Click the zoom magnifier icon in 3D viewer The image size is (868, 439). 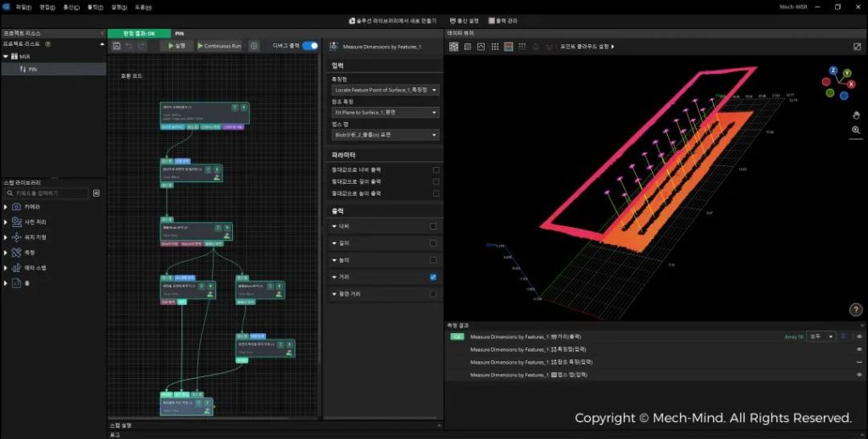pyautogui.click(x=856, y=130)
